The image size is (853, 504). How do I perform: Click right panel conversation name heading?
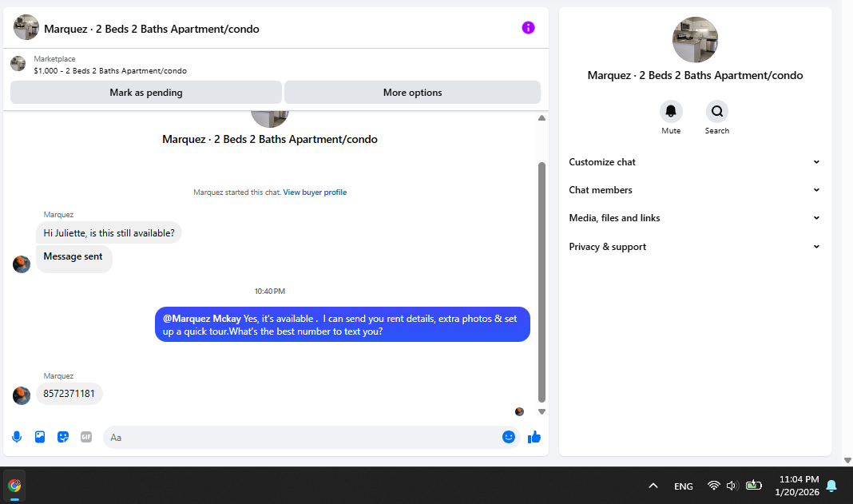[x=695, y=76]
